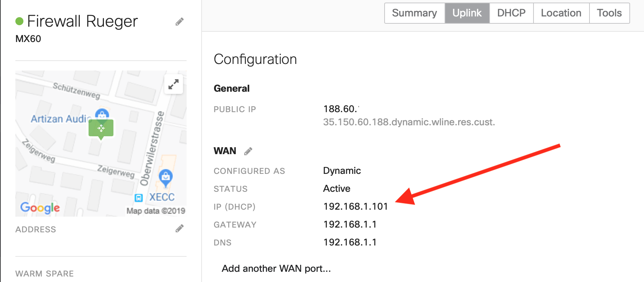The image size is (644, 282).
Task: Open the Tools tab
Action: (609, 13)
